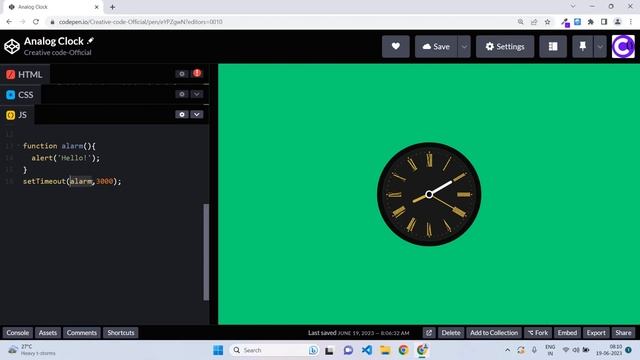This screenshot has width=640, height=360.
Task: Share this pen
Action: click(623, 333)
